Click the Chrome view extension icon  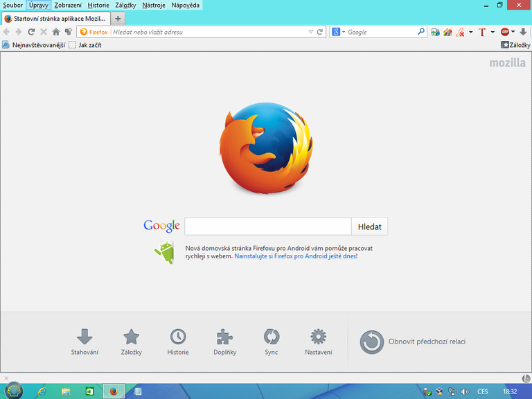[x=447, y=33]
